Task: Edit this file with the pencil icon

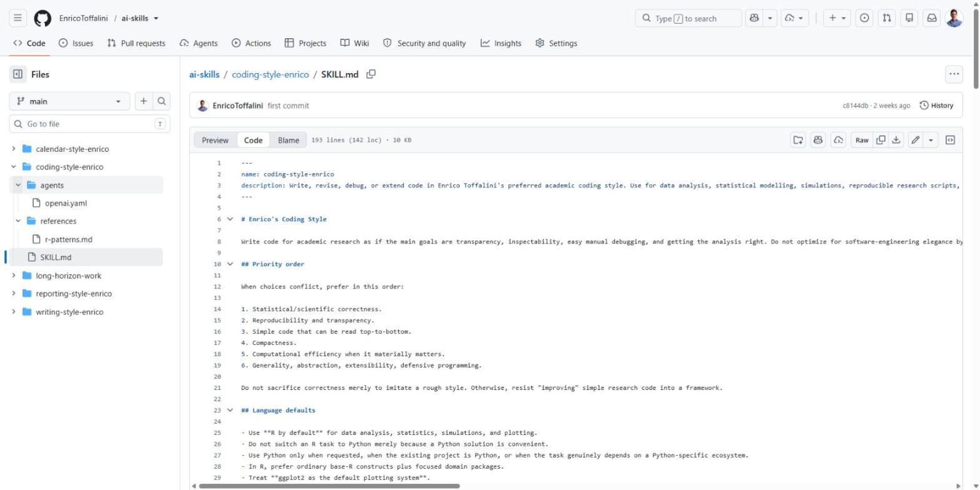Action: point(916,140)
